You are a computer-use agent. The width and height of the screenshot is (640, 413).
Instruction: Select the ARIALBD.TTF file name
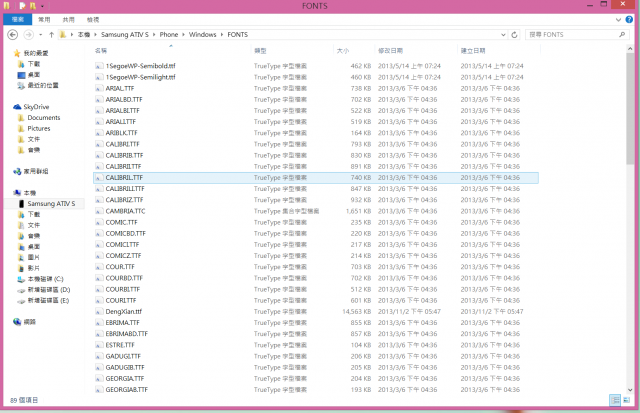[124, 100]
